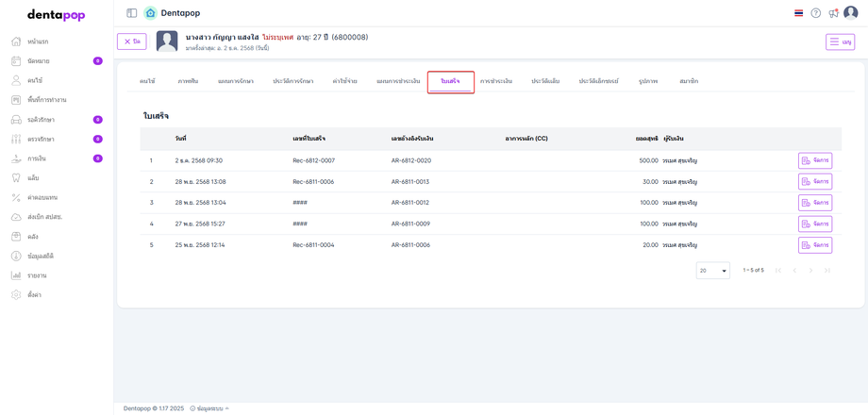Close the patient record with ปิด button
868x415 pixels.
[132, 41]
